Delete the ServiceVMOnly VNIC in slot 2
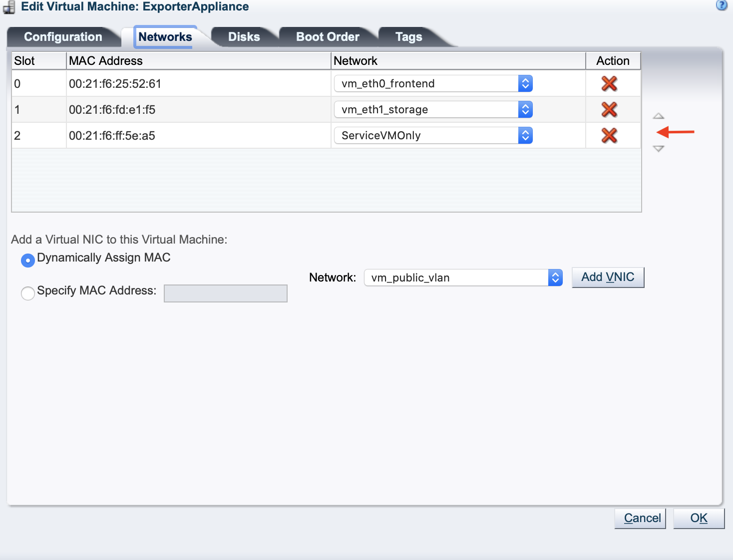 609,135
